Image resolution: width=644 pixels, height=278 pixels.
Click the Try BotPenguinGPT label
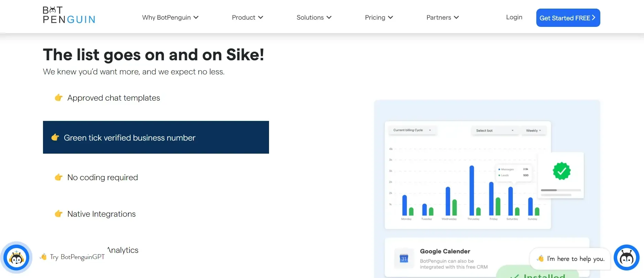click(x=77, y=257)
